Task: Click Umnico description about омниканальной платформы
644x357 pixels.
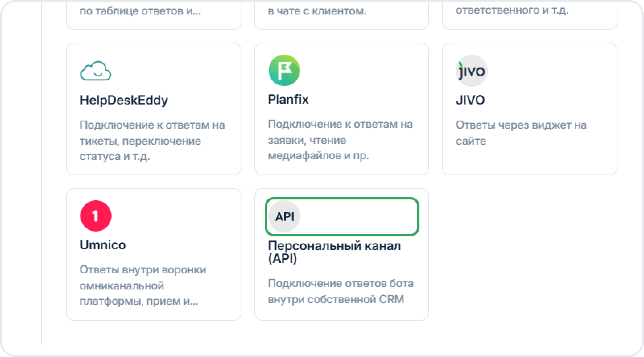Action: coord(143,285)
